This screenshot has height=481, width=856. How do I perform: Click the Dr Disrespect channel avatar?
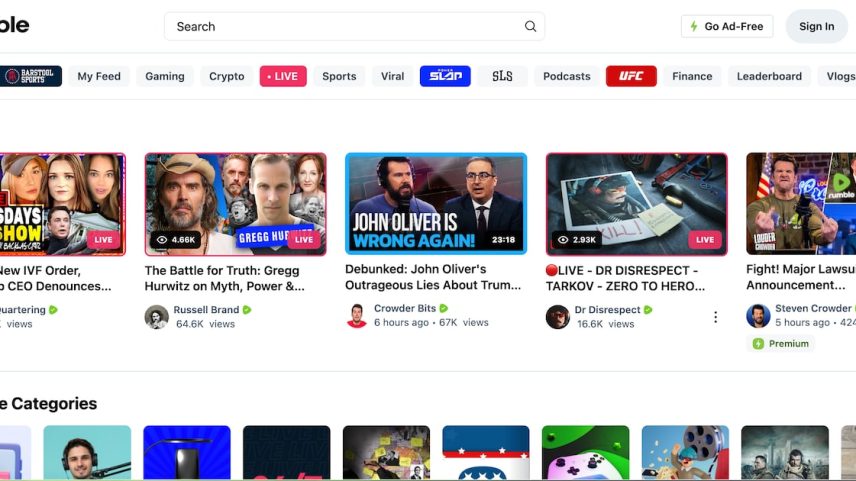[557, 317]
